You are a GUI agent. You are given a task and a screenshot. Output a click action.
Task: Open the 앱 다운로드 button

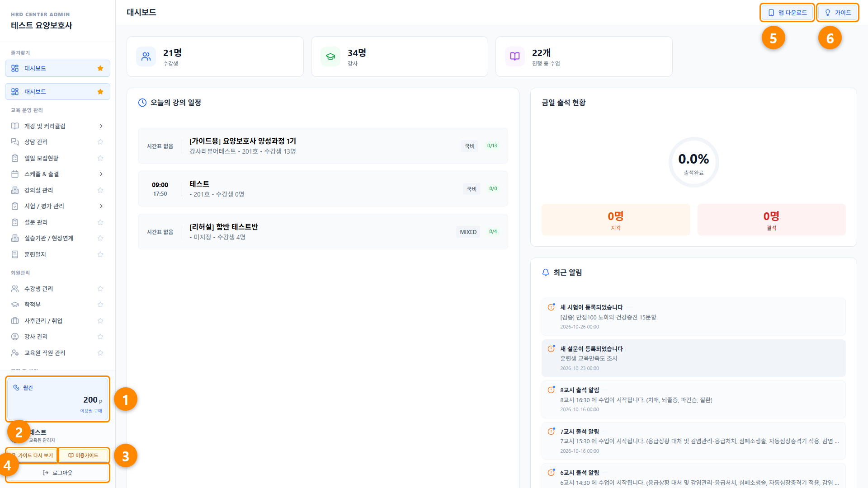pos(787,13)
